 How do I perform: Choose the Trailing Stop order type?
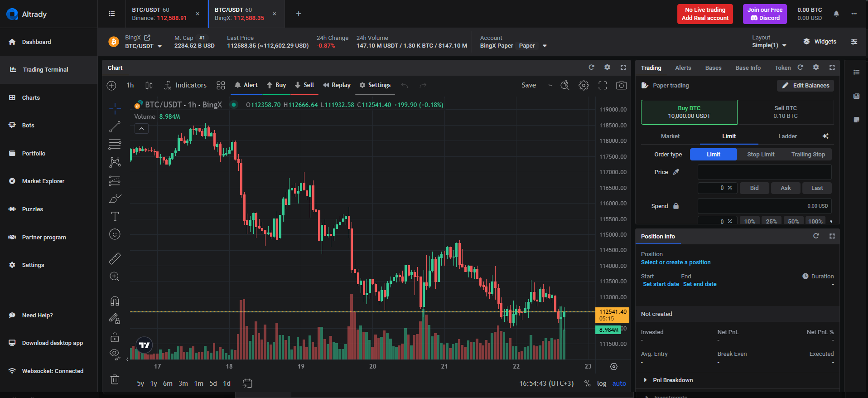point(808,155)
